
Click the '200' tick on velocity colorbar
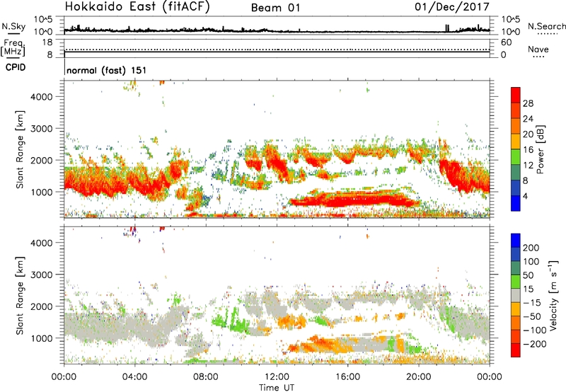[531, 248]
